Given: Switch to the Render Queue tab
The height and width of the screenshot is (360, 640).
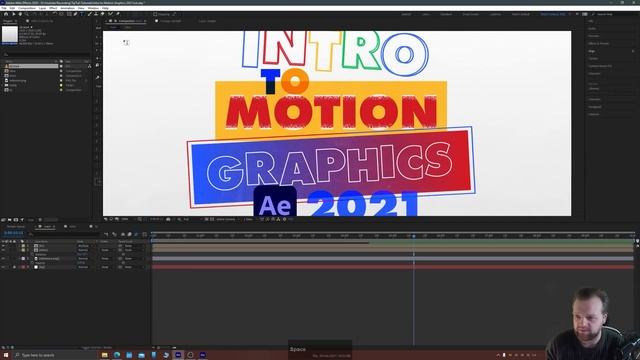Looking at the screenshot, I should [x=15, y=227].
